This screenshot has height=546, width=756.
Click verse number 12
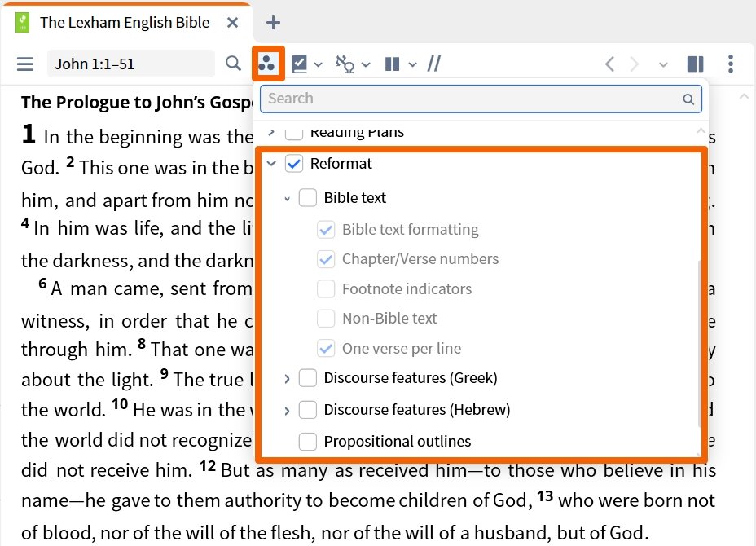point(208,466)
